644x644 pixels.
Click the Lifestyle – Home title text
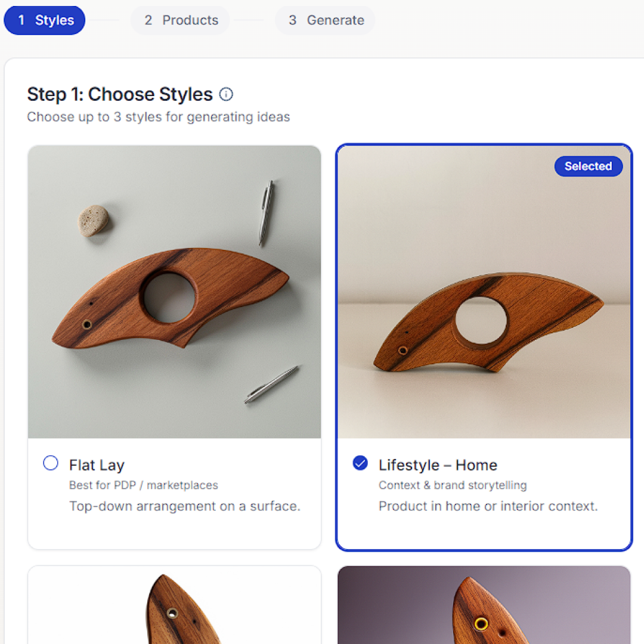(438, 465)
